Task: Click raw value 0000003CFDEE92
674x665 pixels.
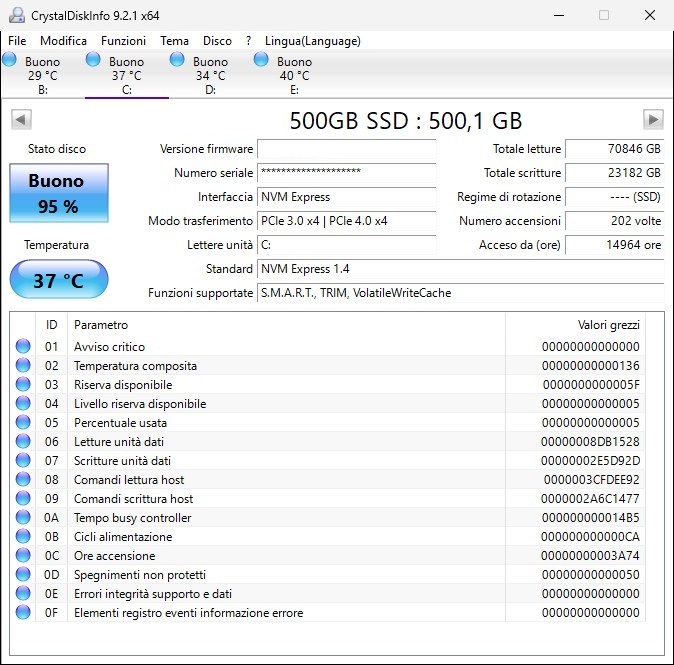Action: pos(591,479)
